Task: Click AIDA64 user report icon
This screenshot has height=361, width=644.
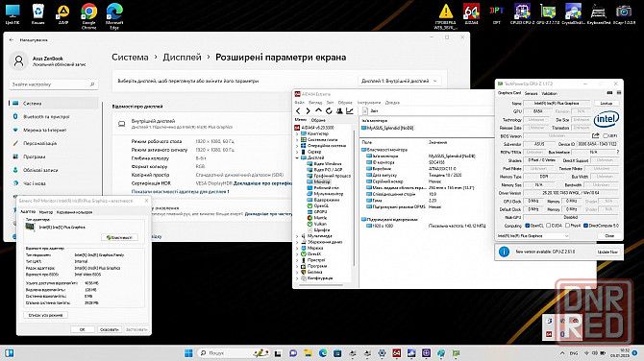Action: pos(339,111)
